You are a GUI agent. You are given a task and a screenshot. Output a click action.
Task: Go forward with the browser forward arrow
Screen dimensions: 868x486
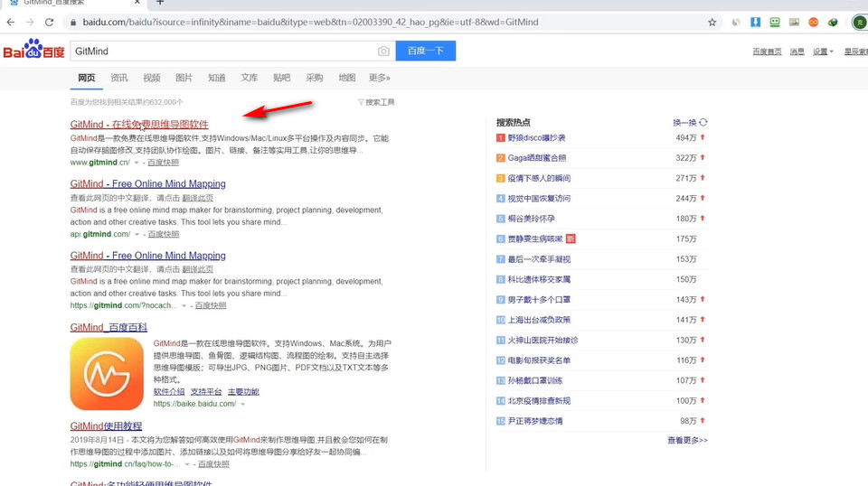(30, 22)
